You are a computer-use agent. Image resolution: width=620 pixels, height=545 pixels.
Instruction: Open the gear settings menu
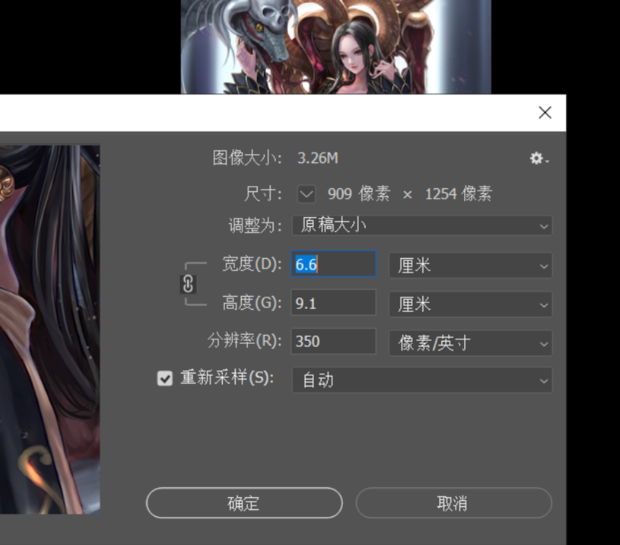pos(539,159)
